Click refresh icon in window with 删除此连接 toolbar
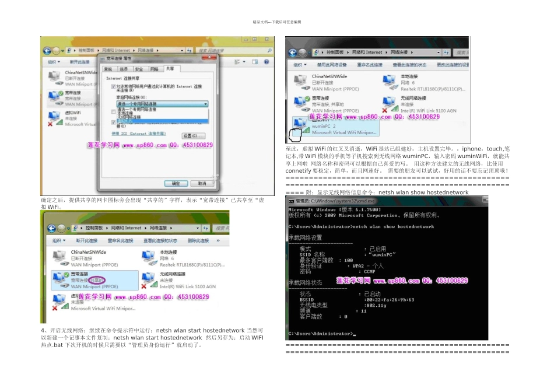The width and height of the screenshot is (554, 392). coord(206,228)
